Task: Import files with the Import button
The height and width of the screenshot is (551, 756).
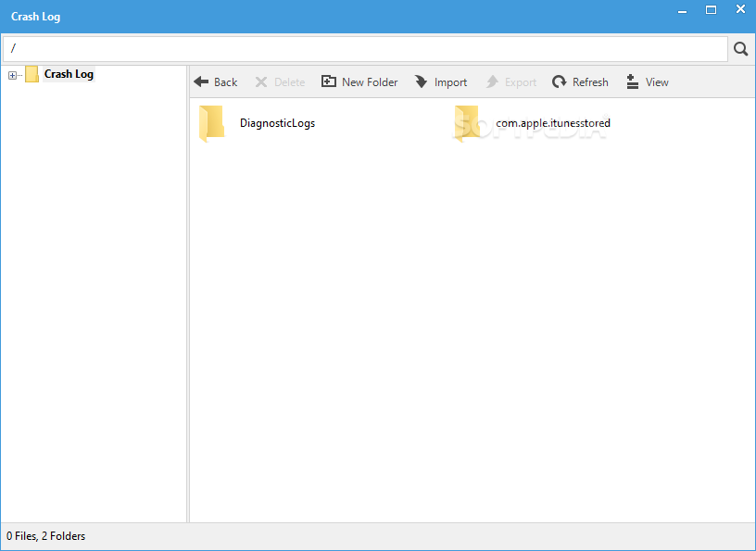Action: pos(441,82)
